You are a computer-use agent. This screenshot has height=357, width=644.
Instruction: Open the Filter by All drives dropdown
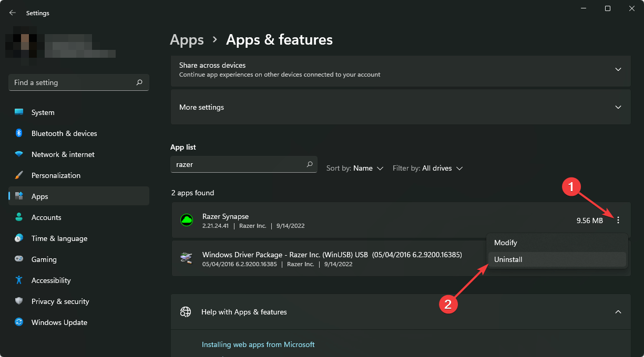tap(427, 169)
